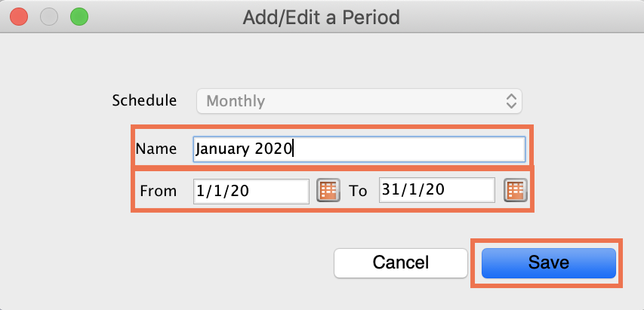The height and width of the screenshot is (310, 644).
Task: Click the To label between date fields
Action: (358, 191)
